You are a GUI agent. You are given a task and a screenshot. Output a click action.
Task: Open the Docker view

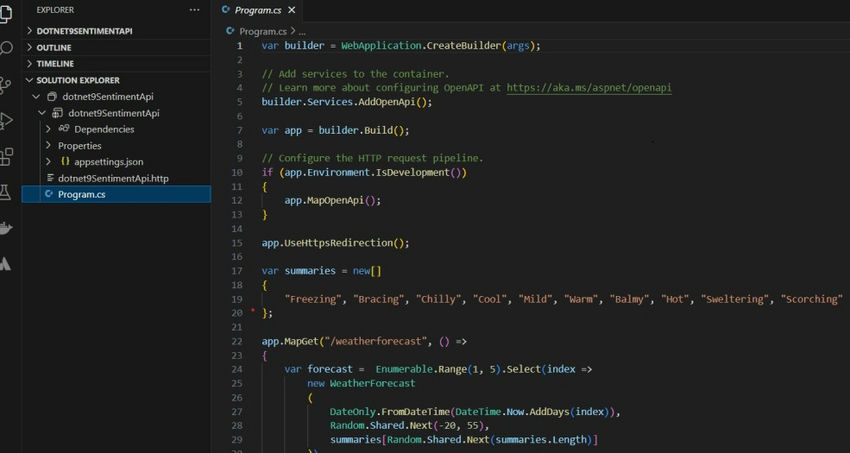point(5,228)
